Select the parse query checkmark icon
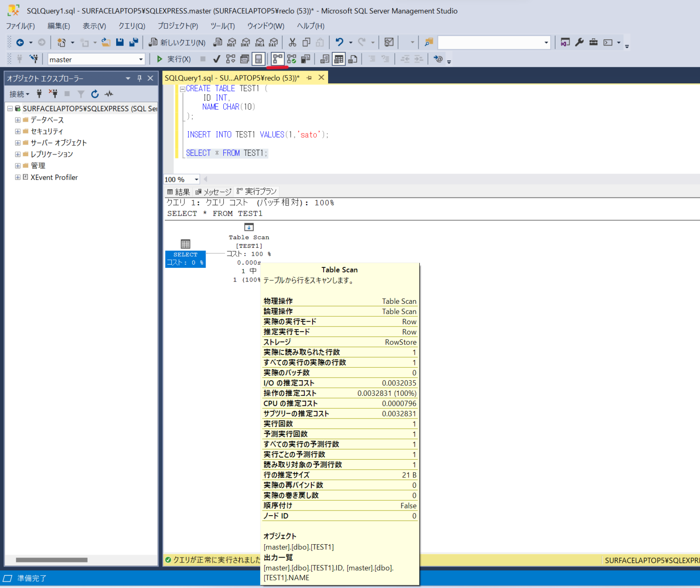Viewport: 700px width, 588px height. pos(216,59)
